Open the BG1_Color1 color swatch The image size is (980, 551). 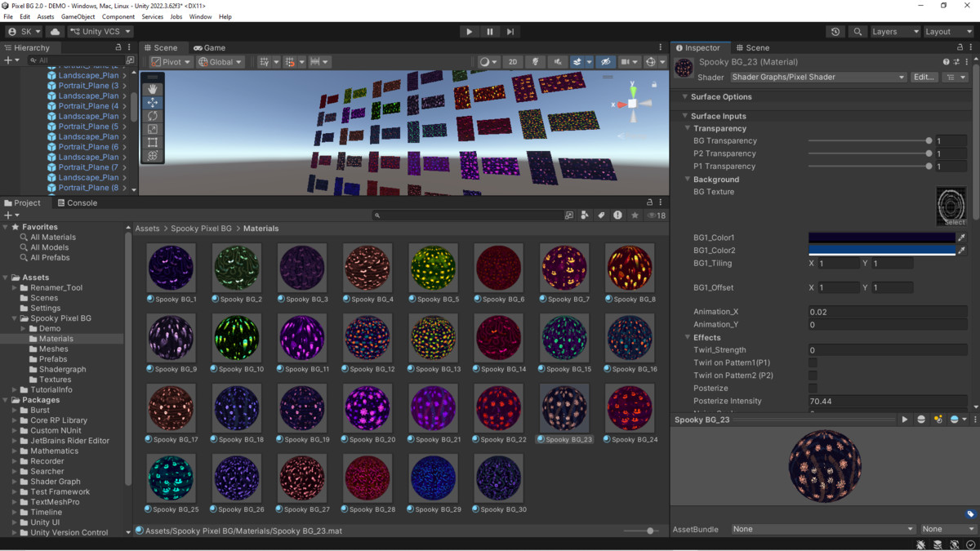(881, 238)
